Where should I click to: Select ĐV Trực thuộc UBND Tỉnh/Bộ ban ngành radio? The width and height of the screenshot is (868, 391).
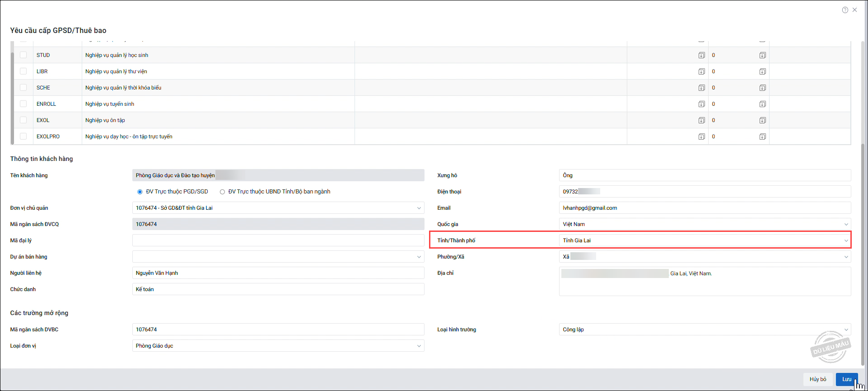[222, 192]
